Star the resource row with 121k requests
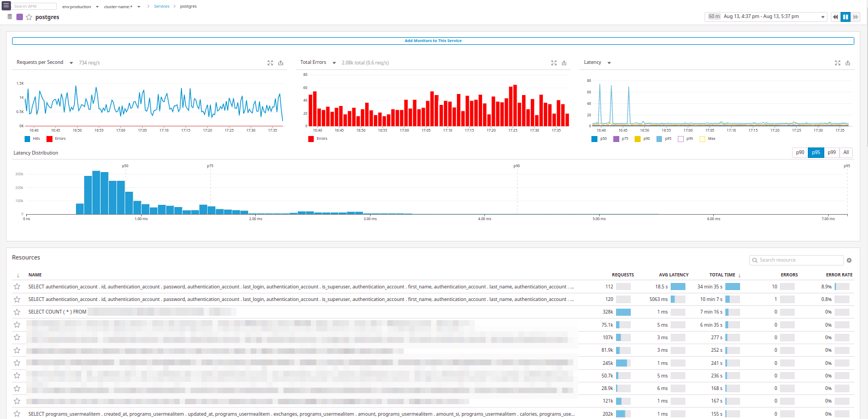 17,401
